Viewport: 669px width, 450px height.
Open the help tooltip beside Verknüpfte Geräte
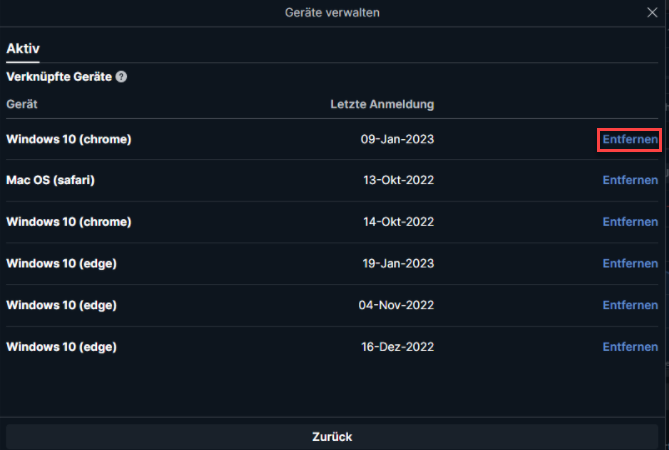(121, 77)
